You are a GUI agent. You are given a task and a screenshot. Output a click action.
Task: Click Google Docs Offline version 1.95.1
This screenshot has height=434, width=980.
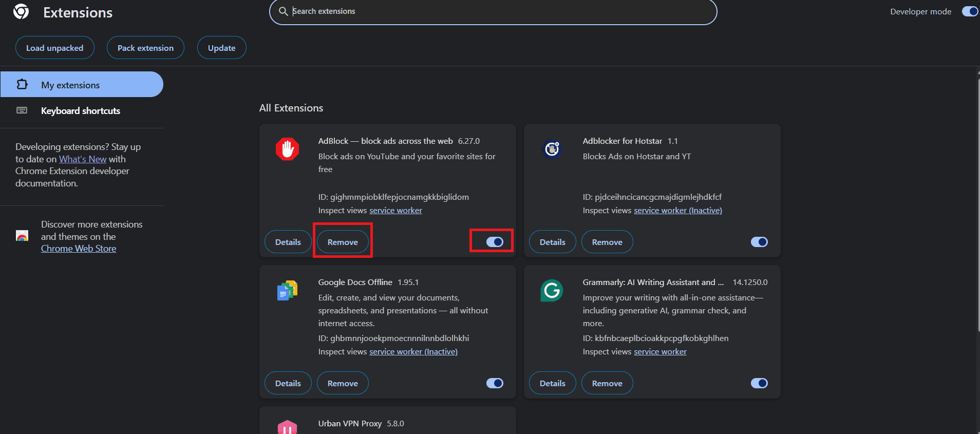tap(408, 282)
